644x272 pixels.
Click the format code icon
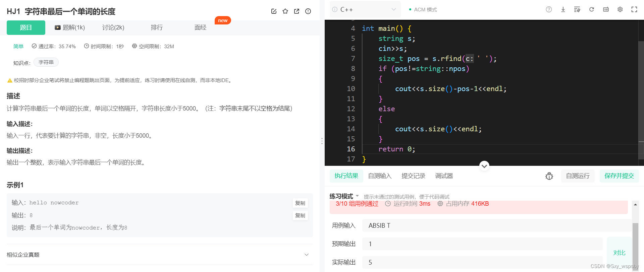(x=577, y=9)
